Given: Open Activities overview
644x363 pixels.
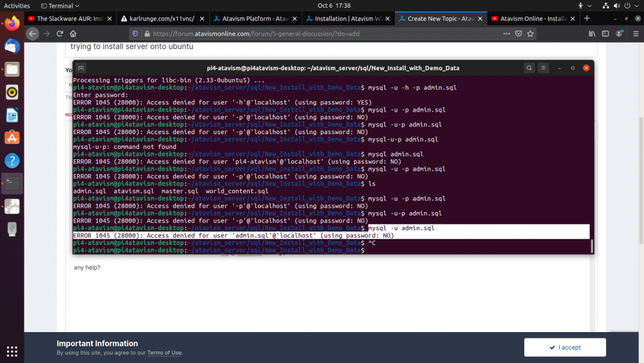Looking at the screenshot, I should pyautogui.click(x=17, y=6).
